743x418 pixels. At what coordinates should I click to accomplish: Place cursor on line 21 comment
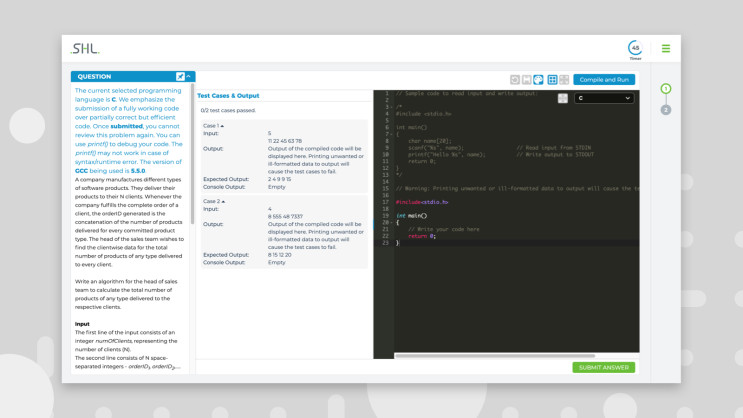coord(444,229)
